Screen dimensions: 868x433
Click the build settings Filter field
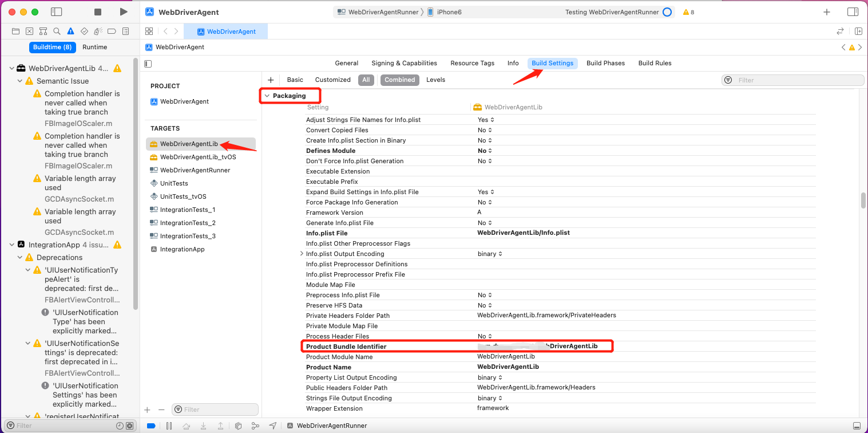(x=793, y=80)
